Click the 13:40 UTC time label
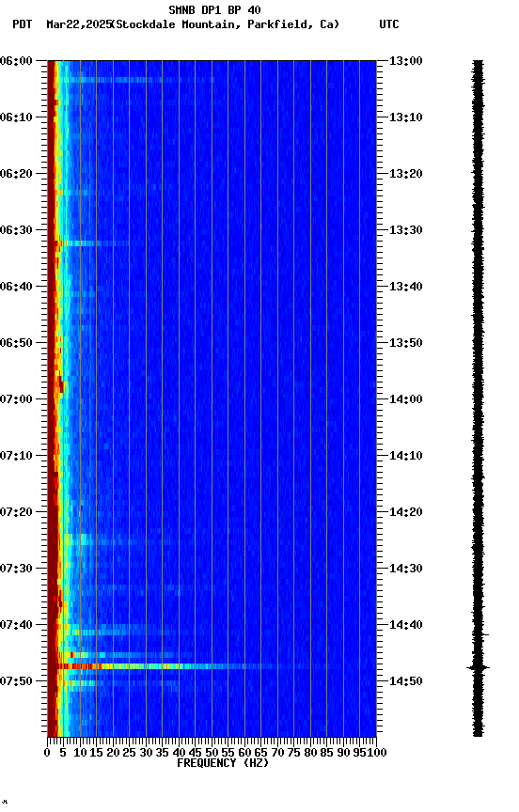Viewport: 519px width, 812px height. (x=406, y=287)
